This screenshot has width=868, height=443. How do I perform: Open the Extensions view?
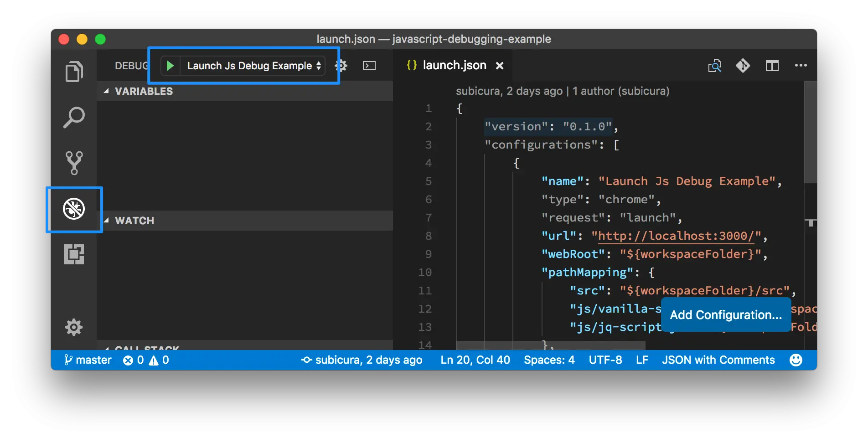pos(74,254)
